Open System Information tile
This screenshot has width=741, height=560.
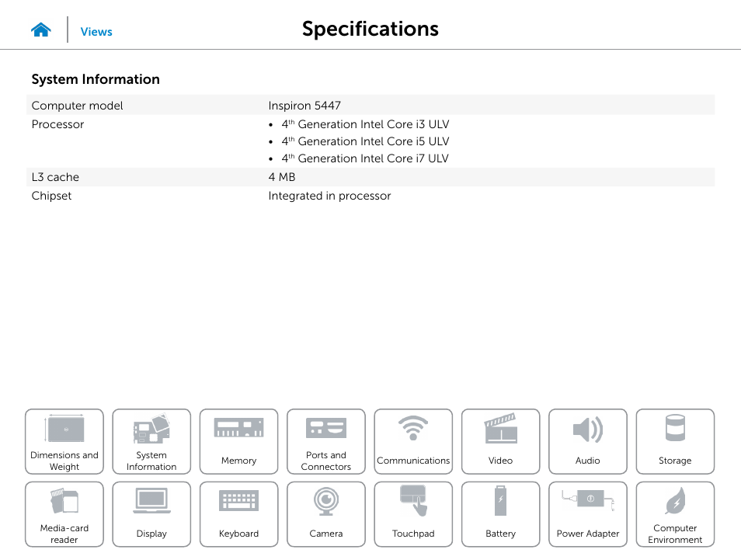151,441
